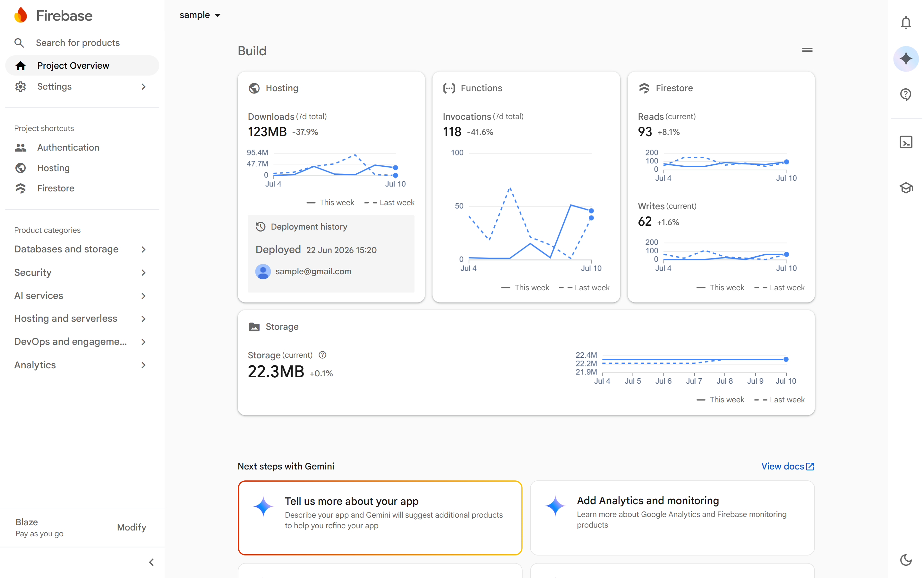Click the sample@gmail.com deployer email
Image resolution: width=924 pixels, height=578 pixels.
coord(313,271)
